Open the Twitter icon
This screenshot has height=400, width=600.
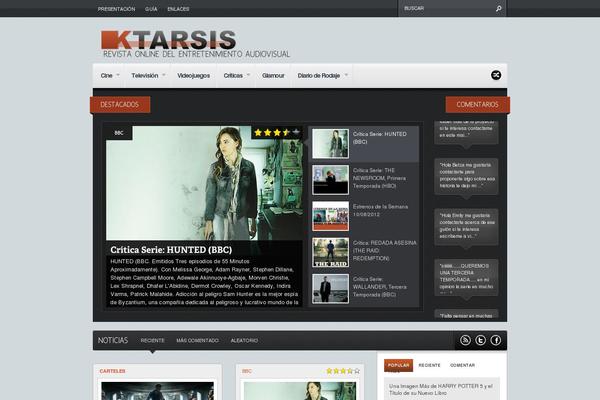pyautogui.click(x=481, y=340)
